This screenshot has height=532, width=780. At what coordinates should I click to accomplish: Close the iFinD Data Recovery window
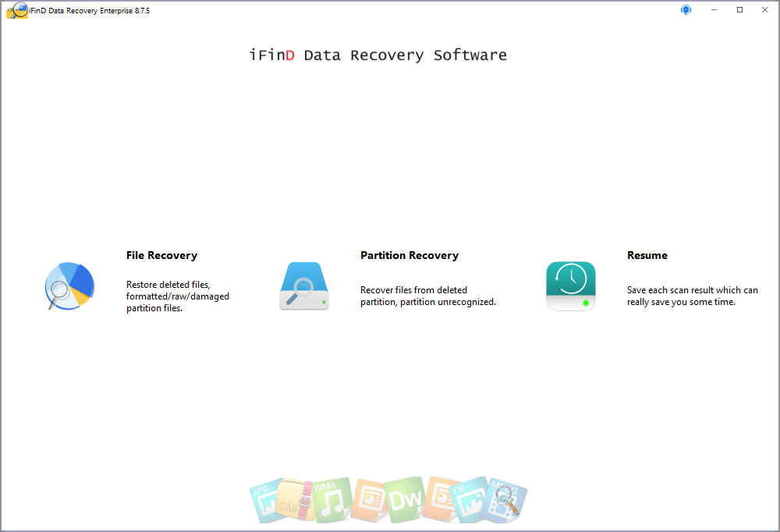[x=765, y=10]
